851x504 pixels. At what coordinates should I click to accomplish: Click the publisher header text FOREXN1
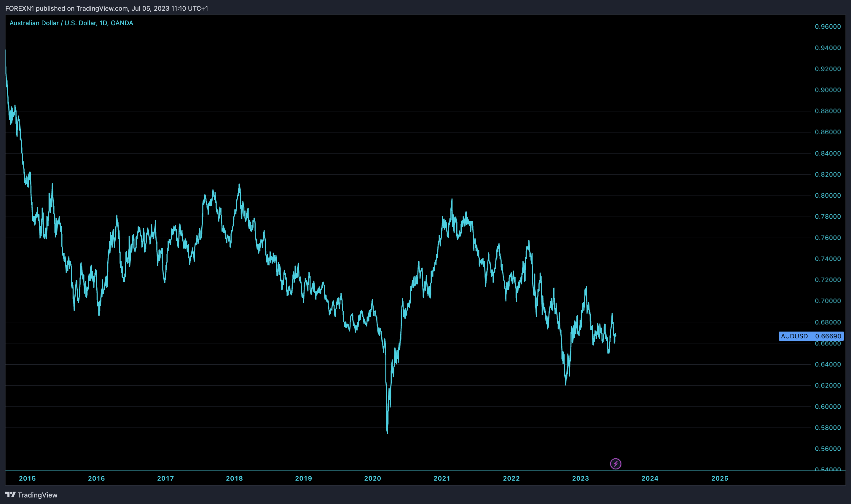(19, 8)
